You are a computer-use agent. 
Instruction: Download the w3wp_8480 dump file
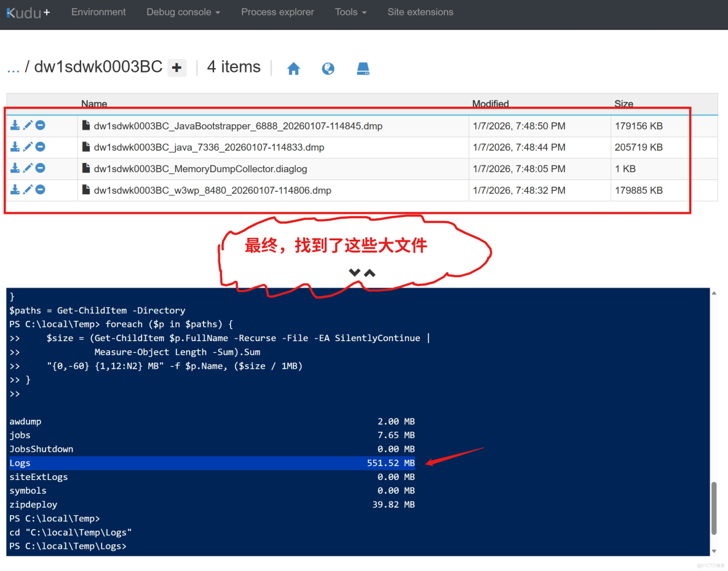point(15,189)
